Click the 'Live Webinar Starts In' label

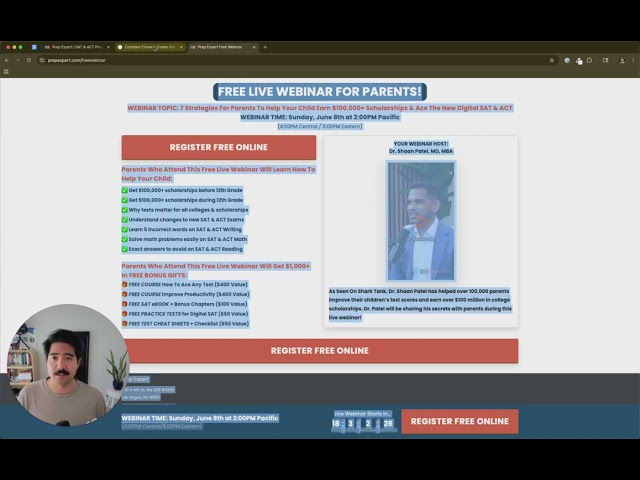(363, 414)
